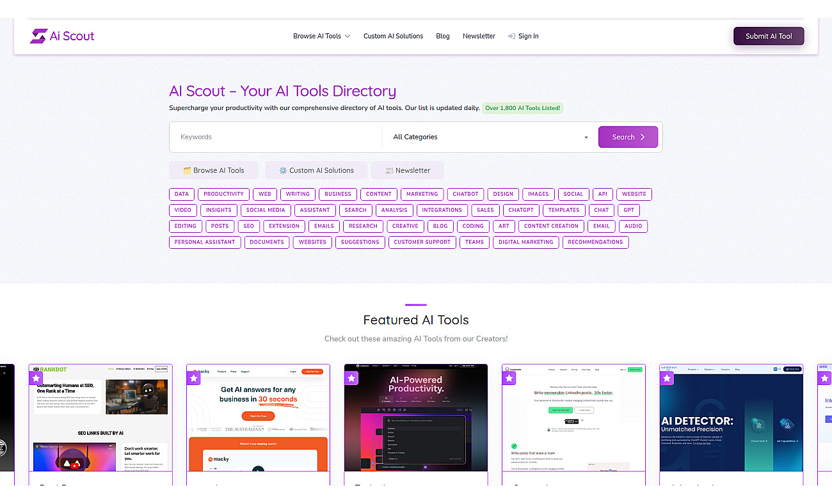
Task: Focus the Keywords search field
Action: click(x=275, y=137)
